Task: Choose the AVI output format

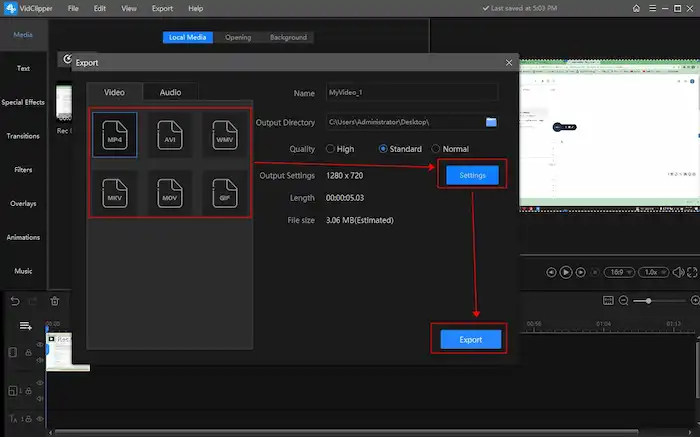Action: pos(168,139)
